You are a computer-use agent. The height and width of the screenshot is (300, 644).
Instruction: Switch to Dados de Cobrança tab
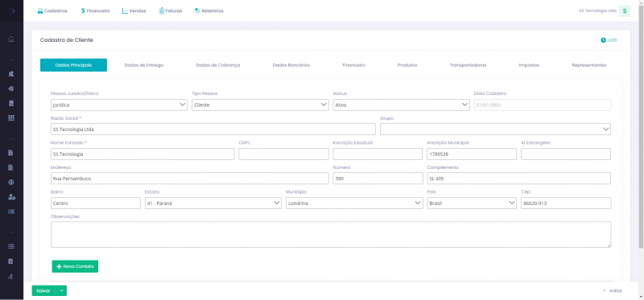pyautogui.click(x=218, y=65)
